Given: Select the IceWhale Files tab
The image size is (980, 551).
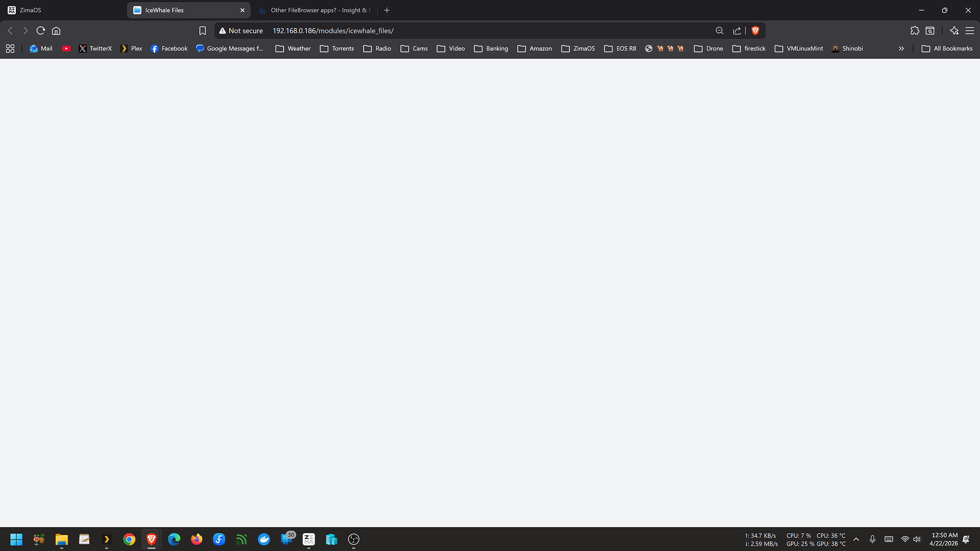Looking at the screenshot, I should pyautogui.click(x=185, y=10).
